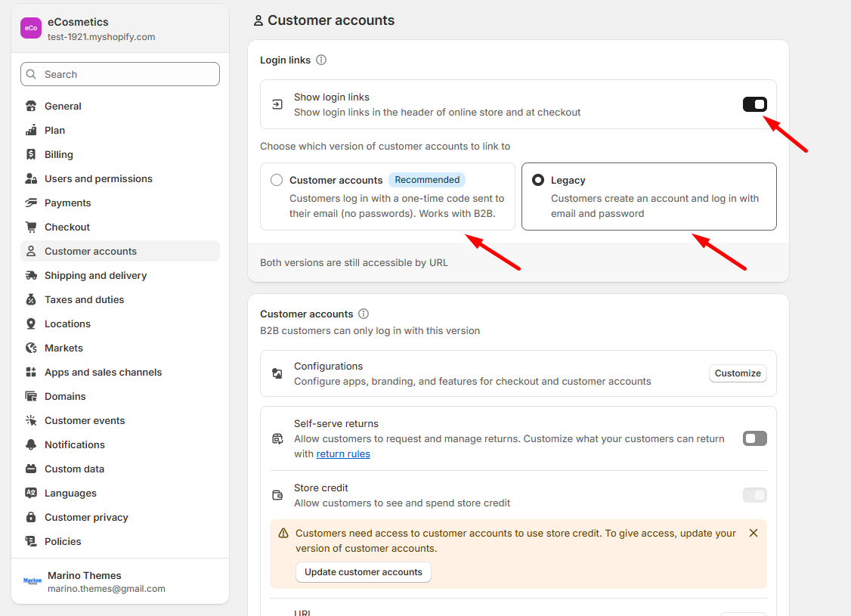
Task: Click the settings Search field
Action: click(120, 74)
